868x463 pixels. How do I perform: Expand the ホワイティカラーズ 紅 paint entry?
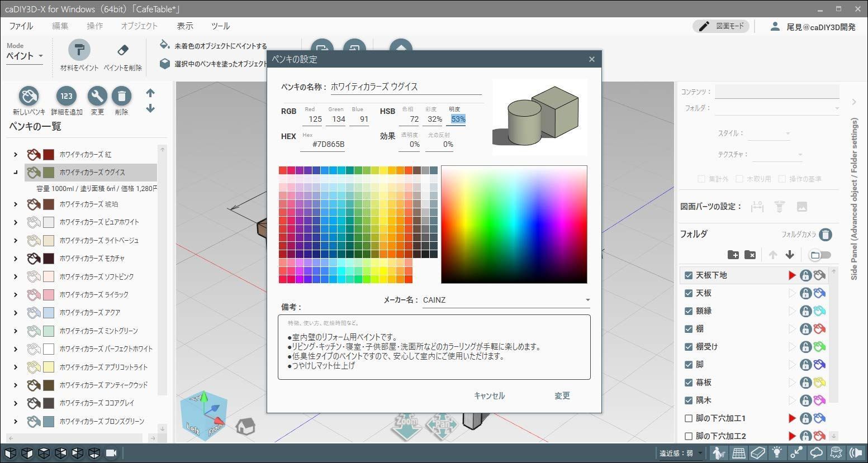15,155
